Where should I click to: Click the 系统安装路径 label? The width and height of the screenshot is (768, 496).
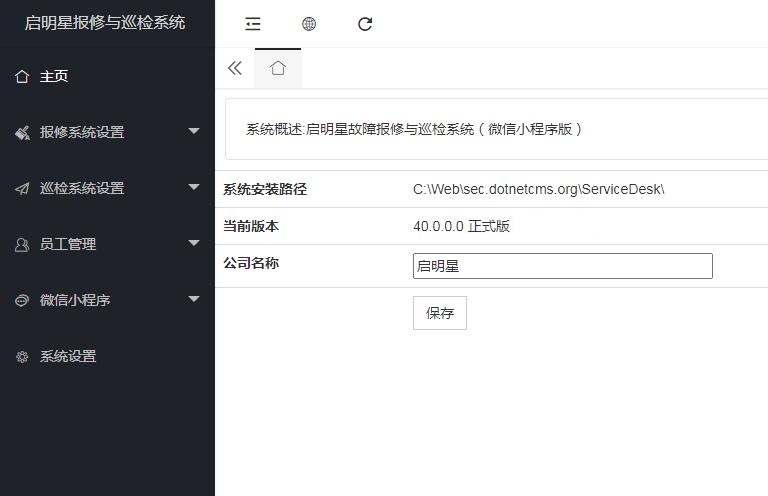(265, 189)
